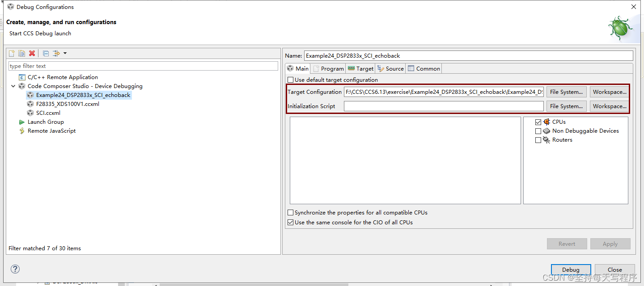Viewport: 644px width, 286px height.
Task: Switch to the Main tab
Action: click(x=298, y=68)
